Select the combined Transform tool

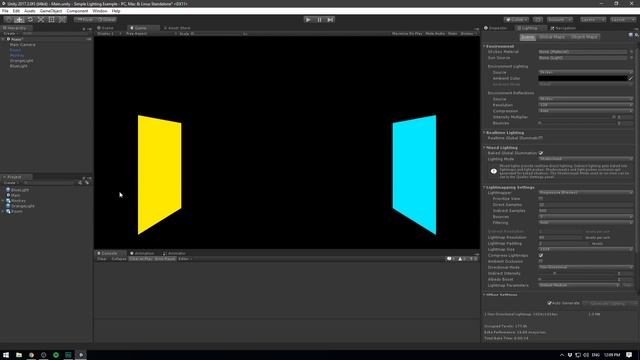tap(62, 20)
